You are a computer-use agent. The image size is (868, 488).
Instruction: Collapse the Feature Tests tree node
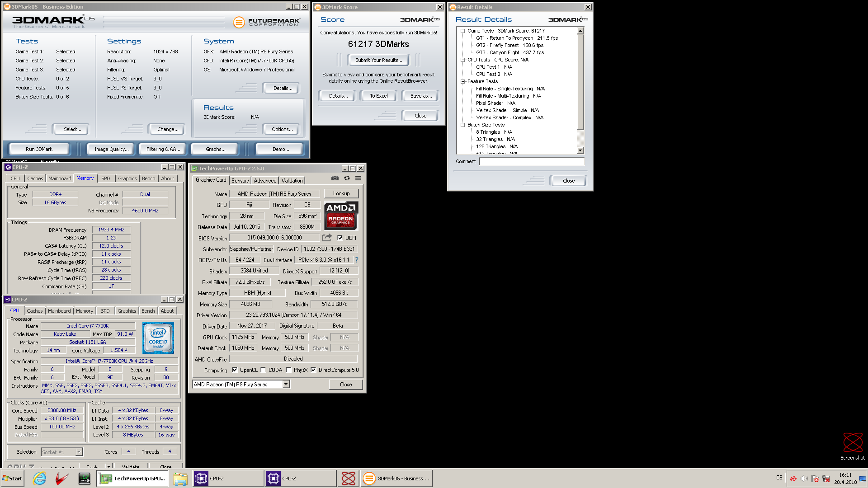coord(462,81)
